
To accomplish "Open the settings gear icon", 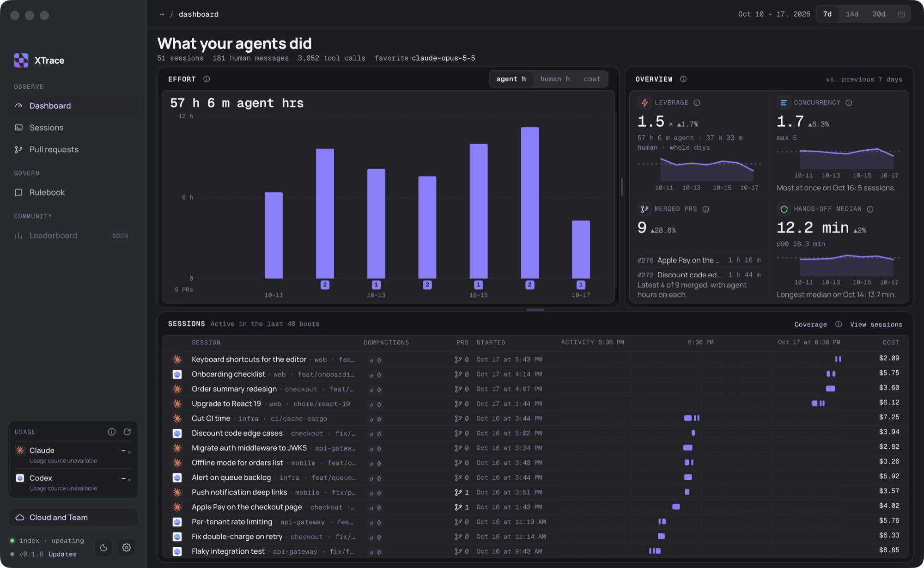I will click(126, 548).
